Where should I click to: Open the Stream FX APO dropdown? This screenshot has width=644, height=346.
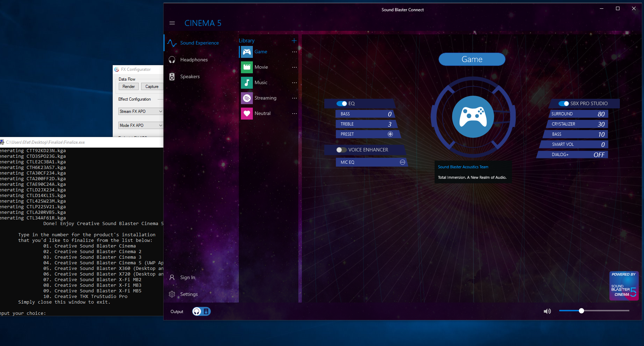[141, 111]
